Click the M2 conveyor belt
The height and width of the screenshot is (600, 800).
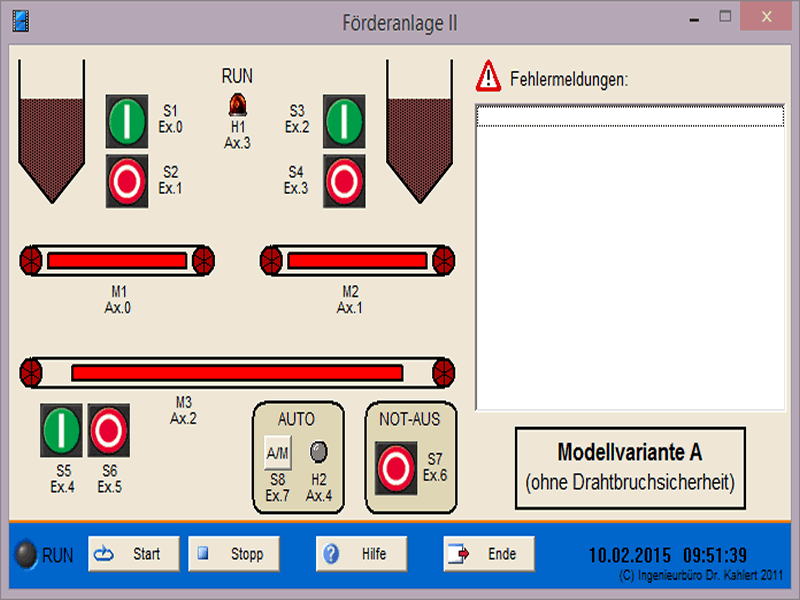[x=358, y=261]
